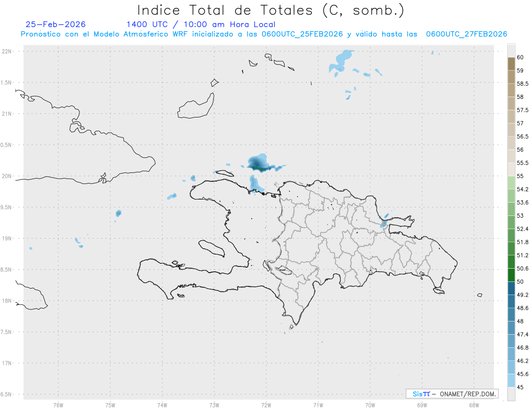The height and width of the screenshot is (411, 532).
Task: Click the "72W" longitude label
Action: 266,405
